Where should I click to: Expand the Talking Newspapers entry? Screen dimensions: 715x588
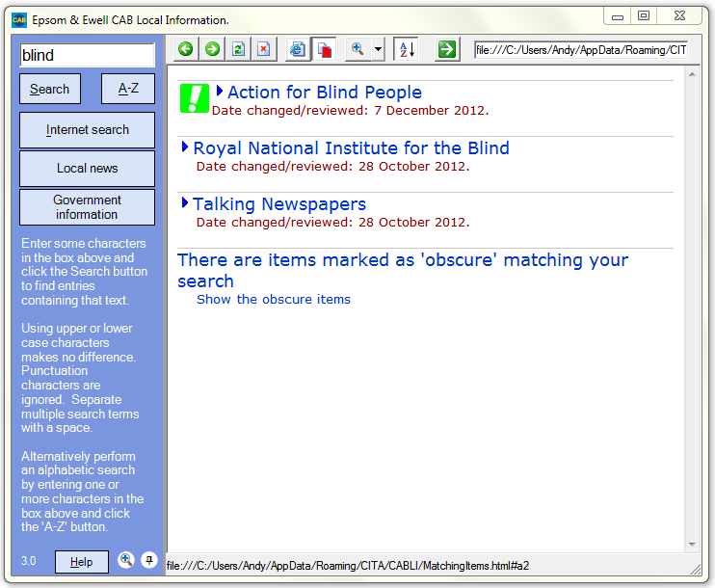click(x=185, y=202)
